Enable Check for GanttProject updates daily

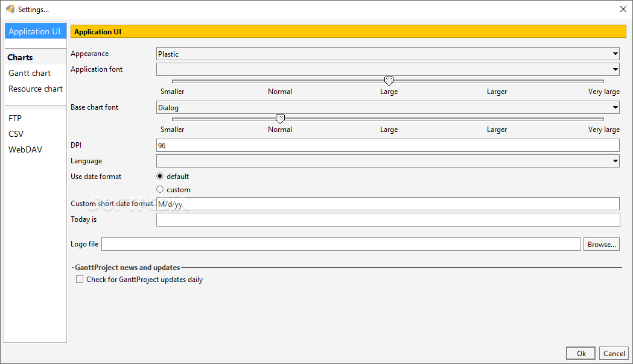(80, 279)
